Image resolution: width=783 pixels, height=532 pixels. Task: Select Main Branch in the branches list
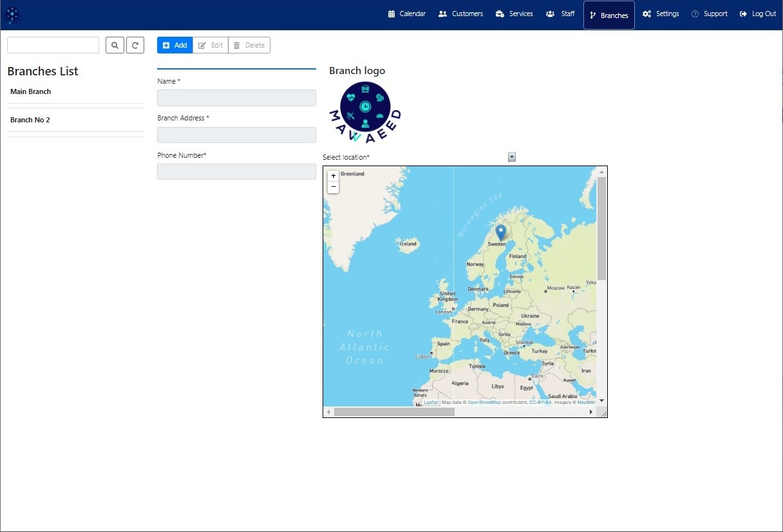(31, 91)
